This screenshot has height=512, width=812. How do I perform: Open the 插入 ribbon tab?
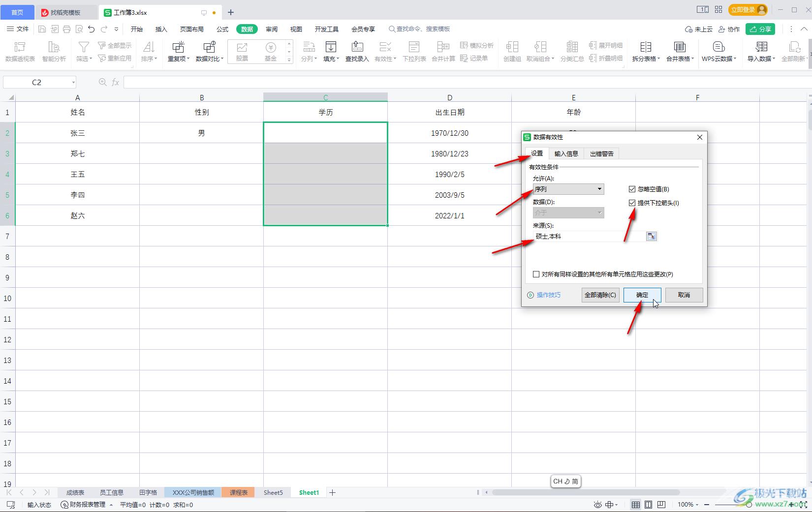(161, 29)
